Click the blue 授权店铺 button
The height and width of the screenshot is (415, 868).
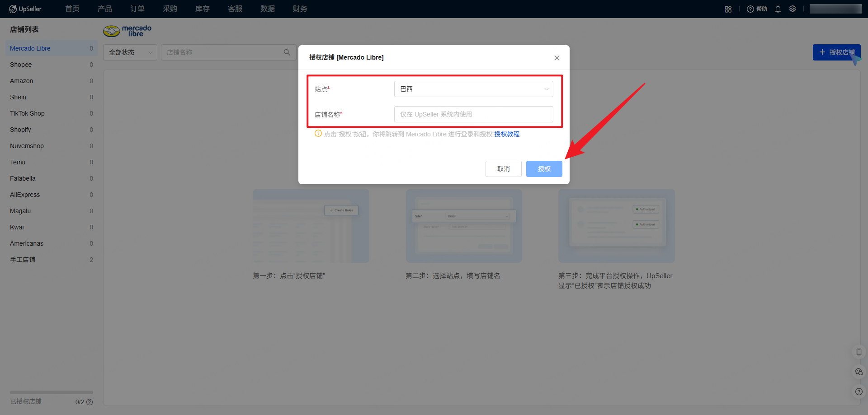[837, 52]
